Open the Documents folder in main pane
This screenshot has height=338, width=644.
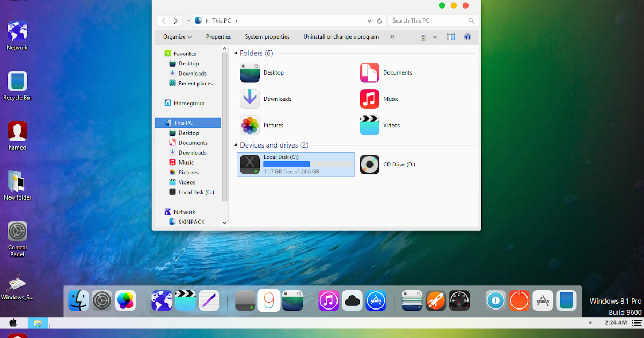click(x=386, y=72)
